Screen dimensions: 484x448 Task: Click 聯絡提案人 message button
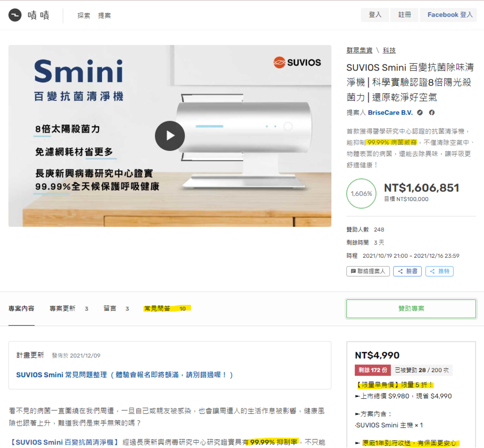point(368,271)
